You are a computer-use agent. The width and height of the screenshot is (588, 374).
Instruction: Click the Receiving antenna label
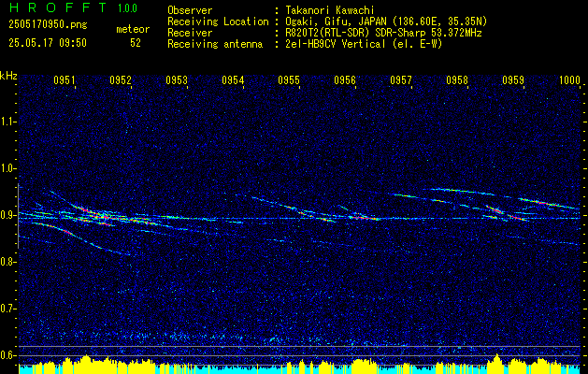[x=215, y=44]
